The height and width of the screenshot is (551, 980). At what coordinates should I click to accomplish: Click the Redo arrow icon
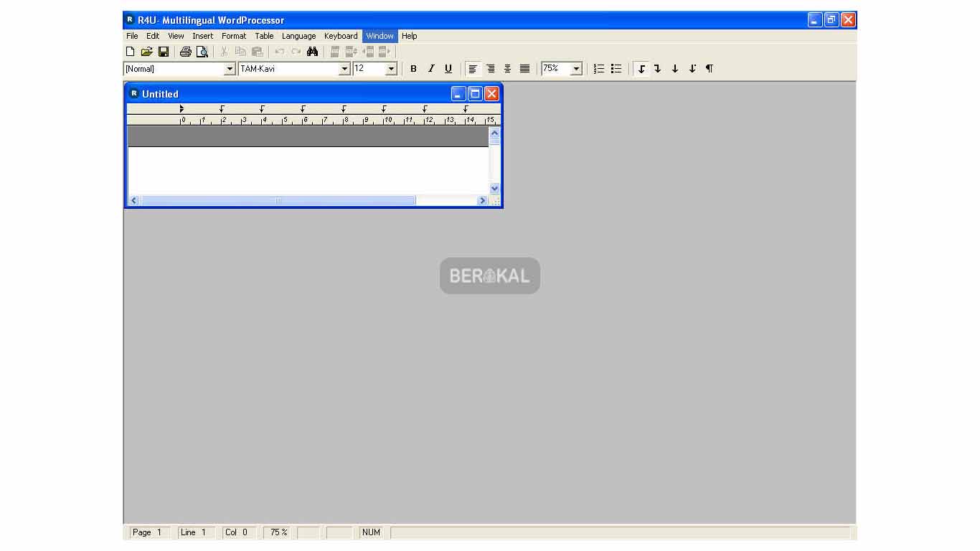296,52
